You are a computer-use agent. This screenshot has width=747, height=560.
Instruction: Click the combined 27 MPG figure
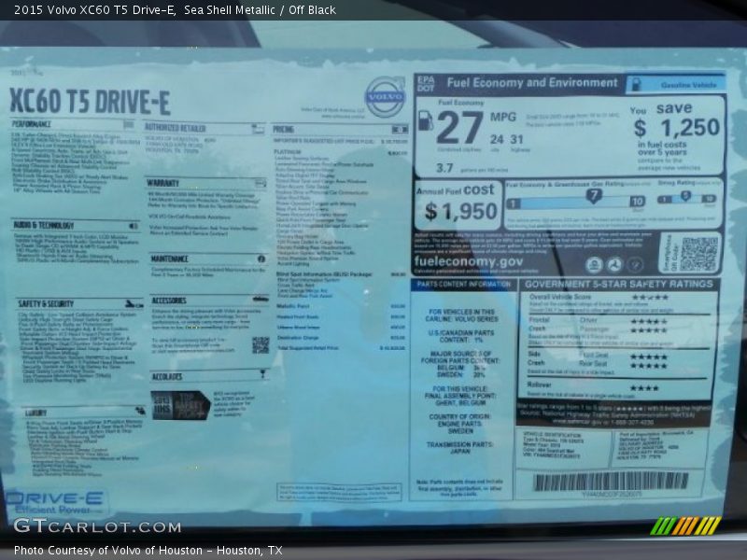(x=459, y=127)
